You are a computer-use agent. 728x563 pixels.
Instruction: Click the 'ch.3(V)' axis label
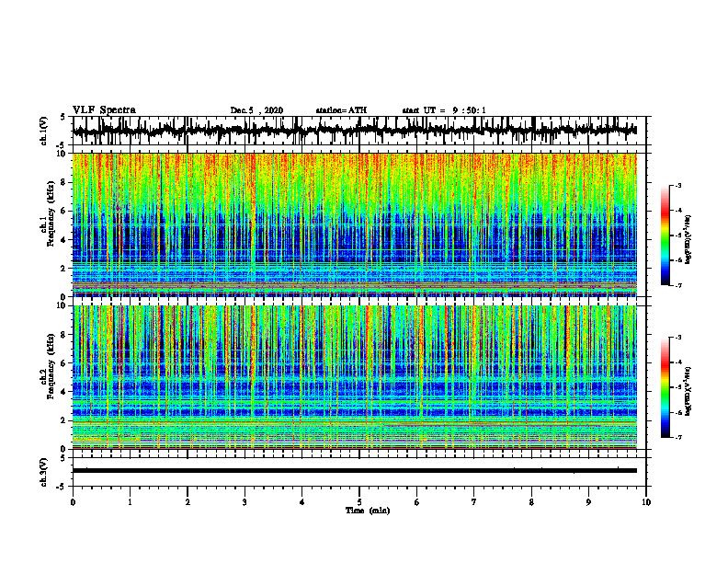coord(44,473)
